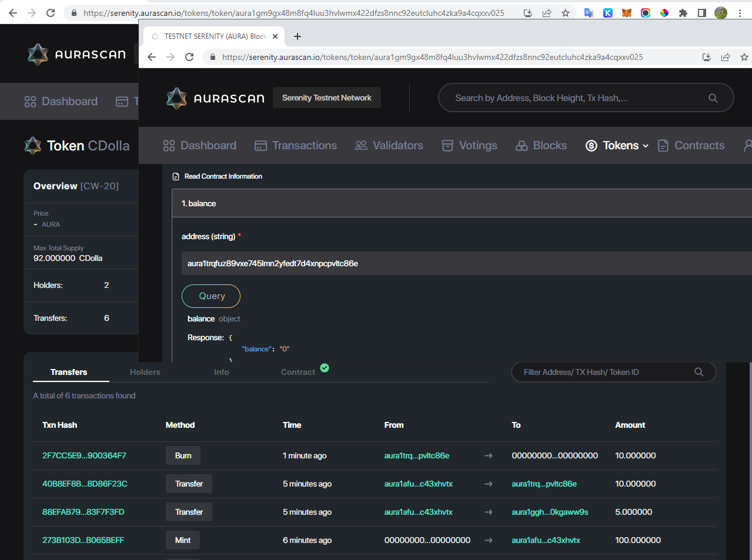Click the Aurascan logo in the rear window
Screen dimensions: 752x560
pos(76,54)
